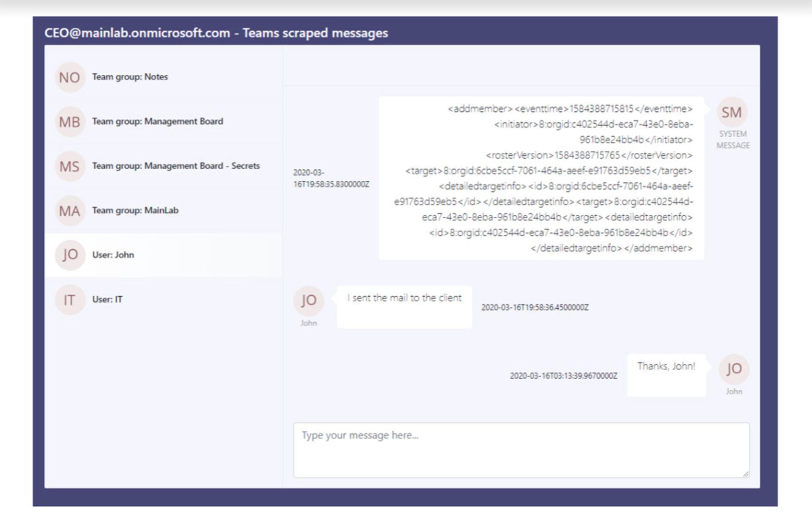Viewport: 812px width, 529px height.
Task: Click the SM system message avatar
Action: (731, 113)
